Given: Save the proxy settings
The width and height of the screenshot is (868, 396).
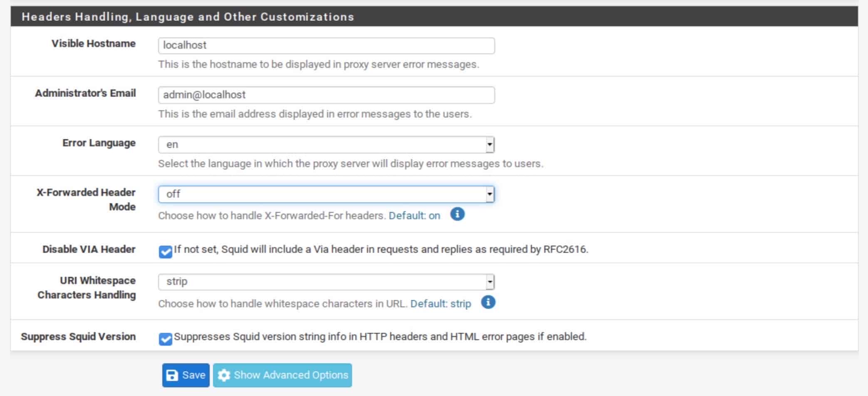Looking at the screenshot, I should click(186, 375).
